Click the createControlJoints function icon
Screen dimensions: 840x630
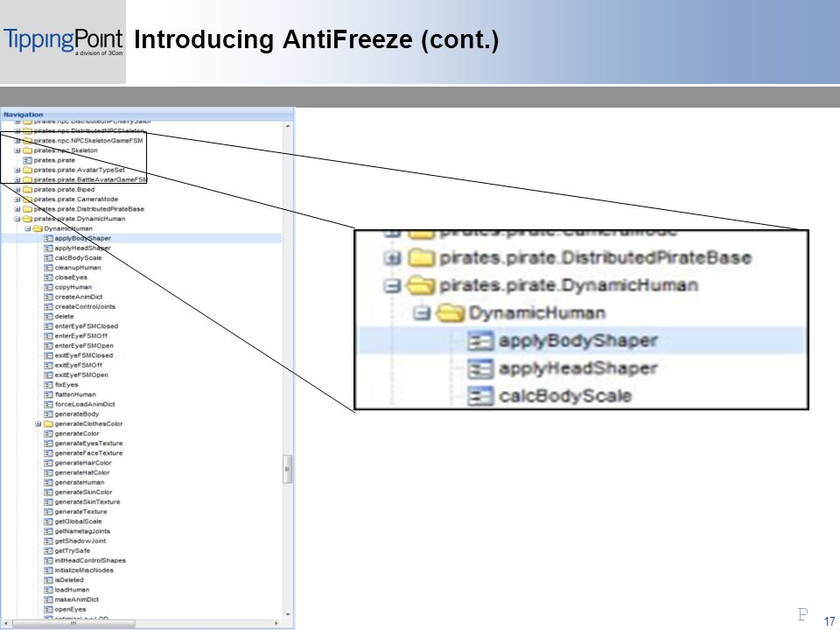click(48, 307)
